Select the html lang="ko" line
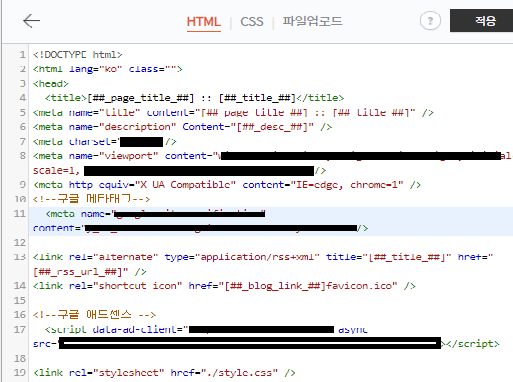The image size is (513, 382). pos(108,69)
